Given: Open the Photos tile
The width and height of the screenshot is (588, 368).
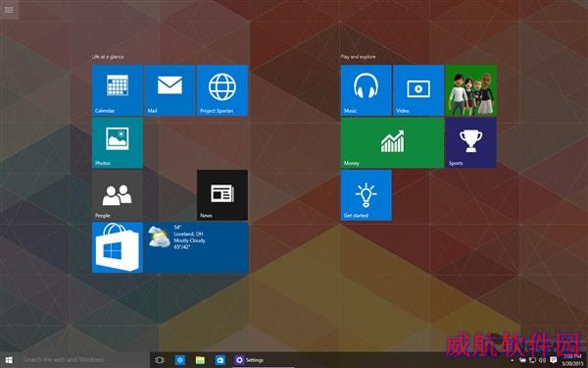Looking at the screenshot, I should 118,142.
